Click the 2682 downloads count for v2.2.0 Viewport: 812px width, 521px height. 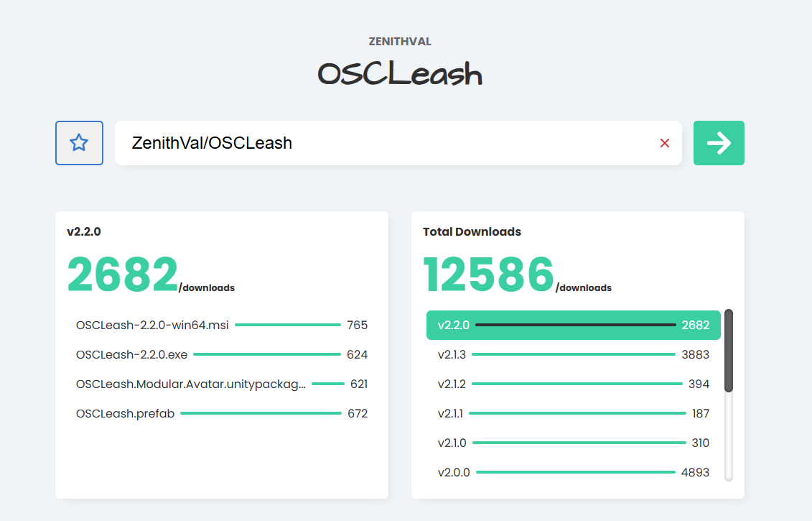coord(122,275)
